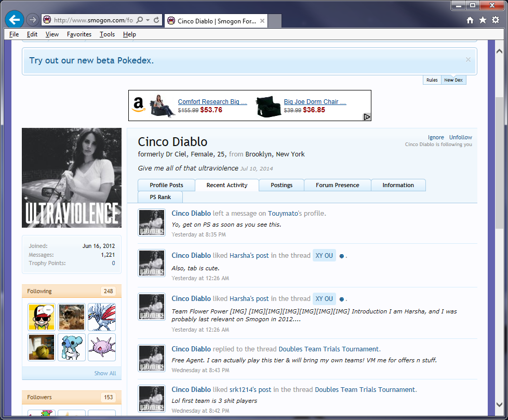Click the Unfollow link
Viewport: 508px width, 420px height.
pos(460,137)
